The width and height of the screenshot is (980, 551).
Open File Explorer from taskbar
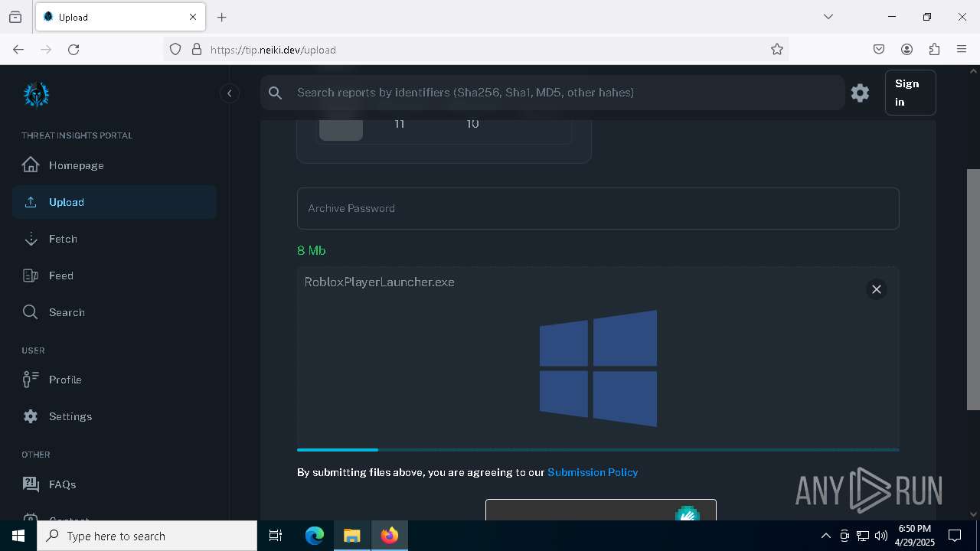click(x=351, y=536)
